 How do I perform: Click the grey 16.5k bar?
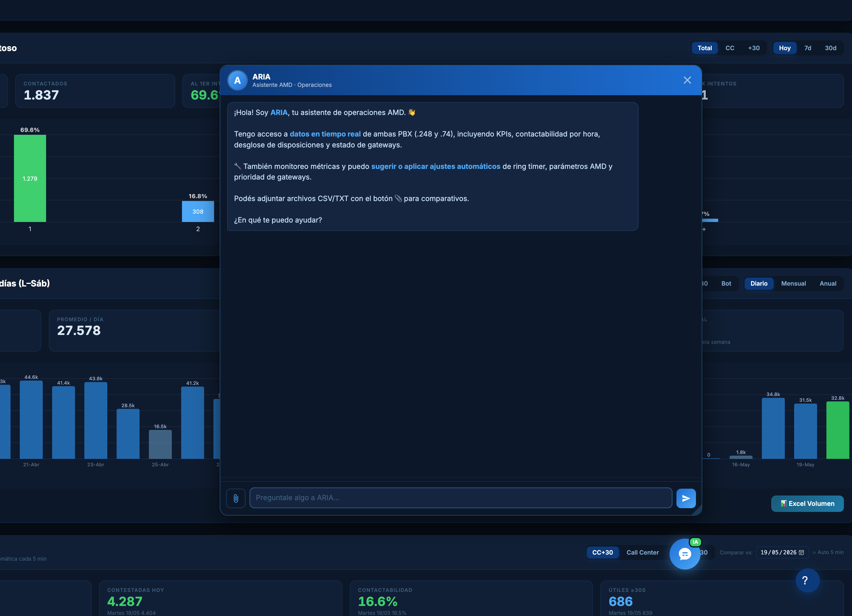coord(160,444)
